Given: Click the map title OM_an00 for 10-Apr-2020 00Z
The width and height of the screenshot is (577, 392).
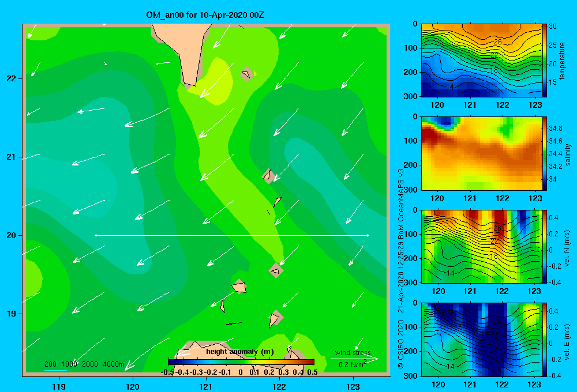Looking at the screenshot, I should (205, 15).
